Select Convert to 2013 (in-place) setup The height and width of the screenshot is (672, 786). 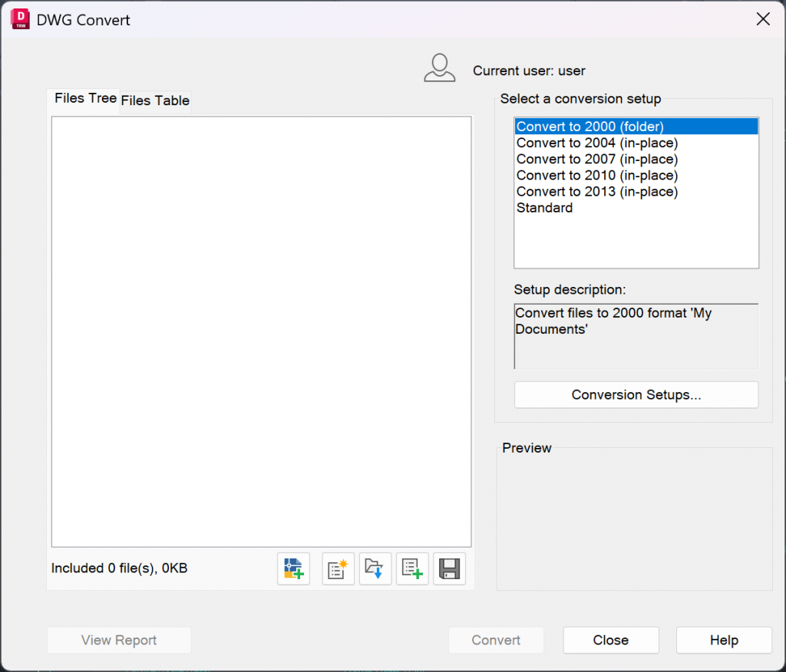point(636,192)
